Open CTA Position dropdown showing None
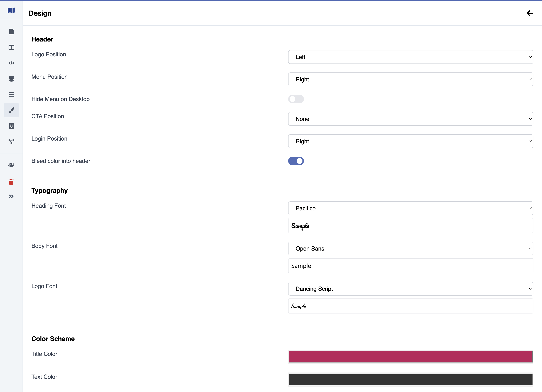The image size is (542, 392). point(410,119)
